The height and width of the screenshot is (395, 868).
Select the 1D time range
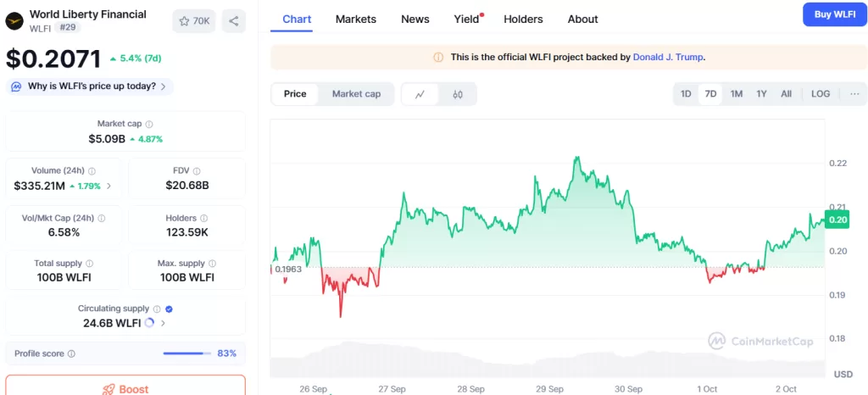[x=687, y=94]
